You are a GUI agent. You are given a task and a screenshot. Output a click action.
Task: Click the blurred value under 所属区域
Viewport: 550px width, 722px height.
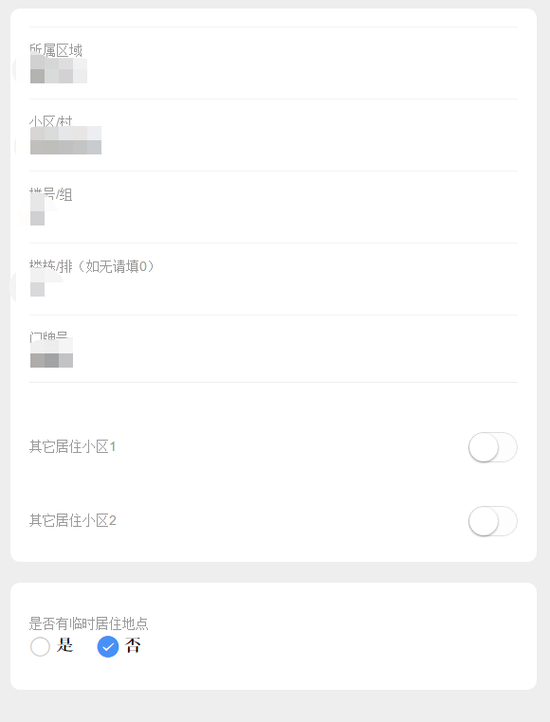59,70
